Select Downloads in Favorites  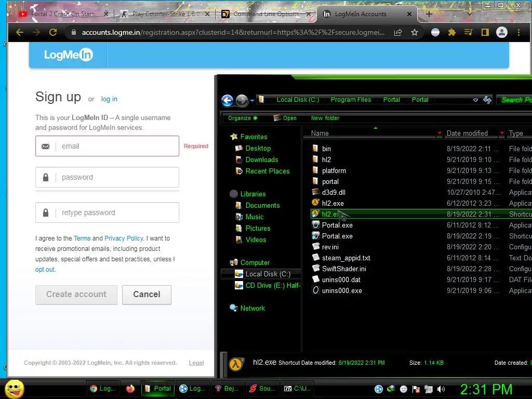click(262, 160)
